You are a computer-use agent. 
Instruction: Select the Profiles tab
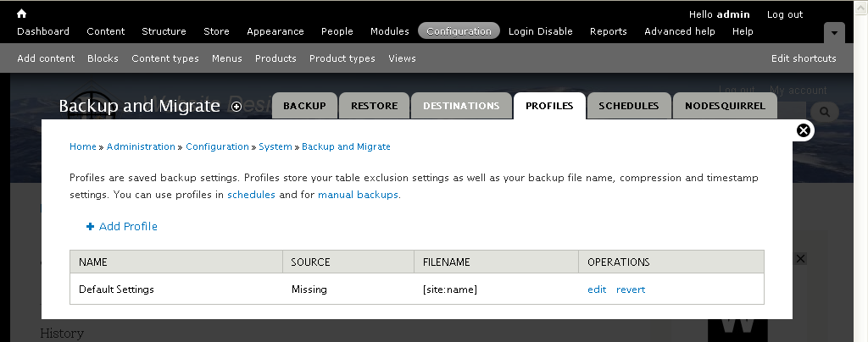click(x=549, y=106)
